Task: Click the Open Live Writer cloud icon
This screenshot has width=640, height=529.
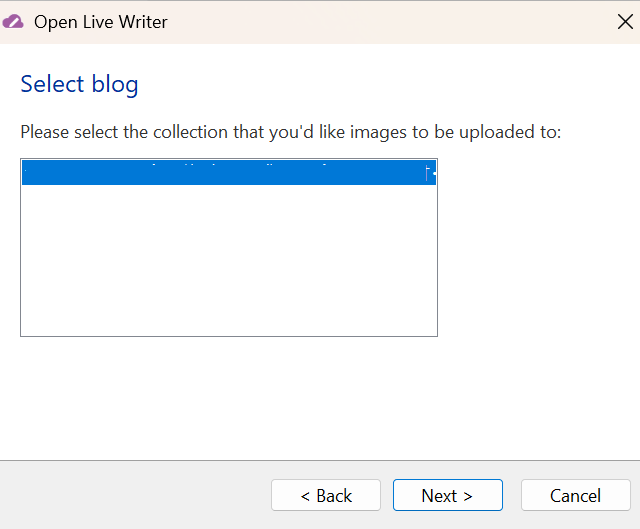Action: [x=14, y=21]
